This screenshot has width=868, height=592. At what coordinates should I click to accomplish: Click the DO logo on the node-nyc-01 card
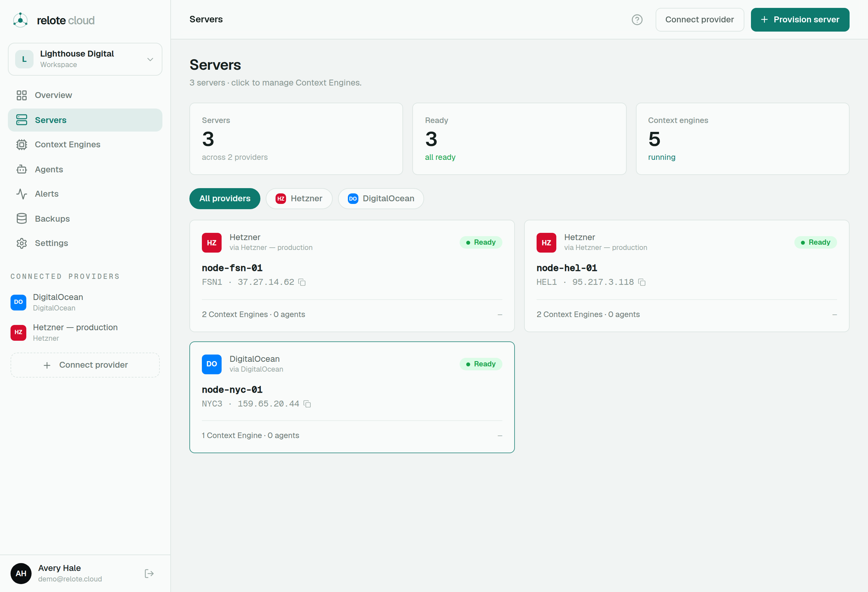[x=212, y=364]
